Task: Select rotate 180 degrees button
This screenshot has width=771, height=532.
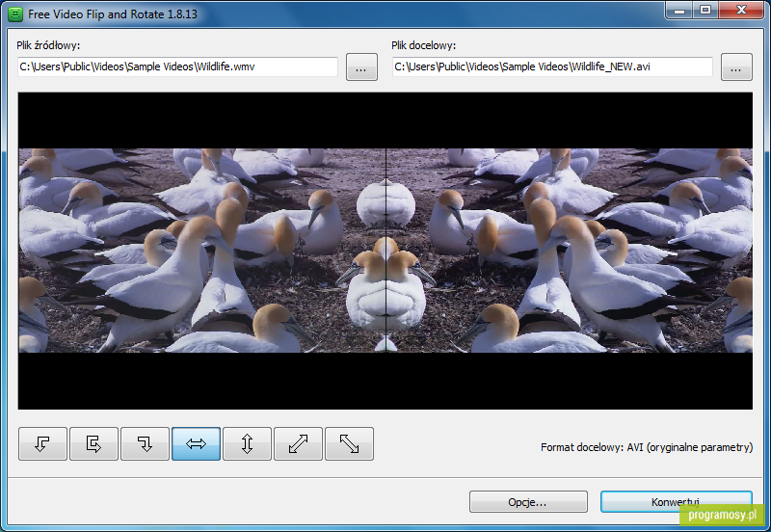Action: pos(93,444)
